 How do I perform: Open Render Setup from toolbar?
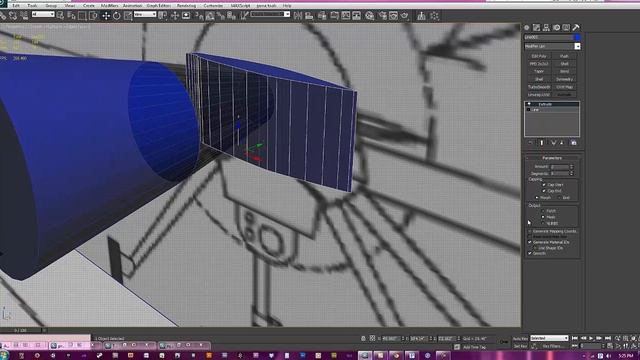pyautogui.click(x=382, y=16)
